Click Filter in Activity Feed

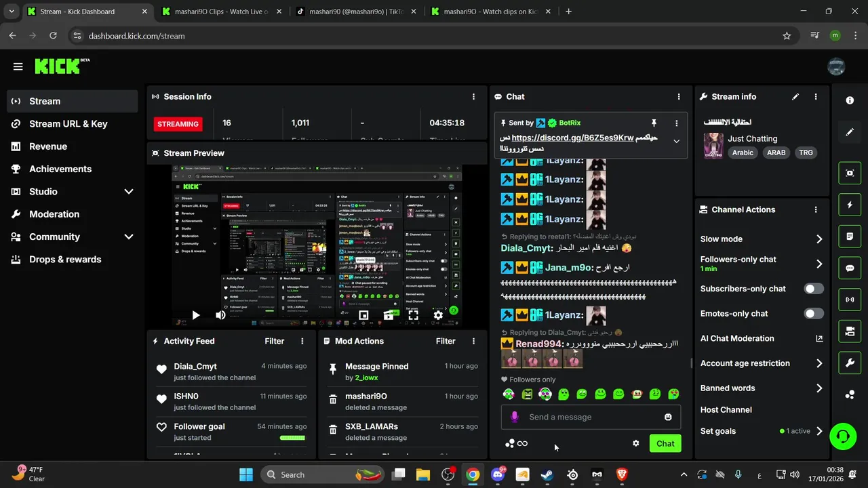(275, 342)
